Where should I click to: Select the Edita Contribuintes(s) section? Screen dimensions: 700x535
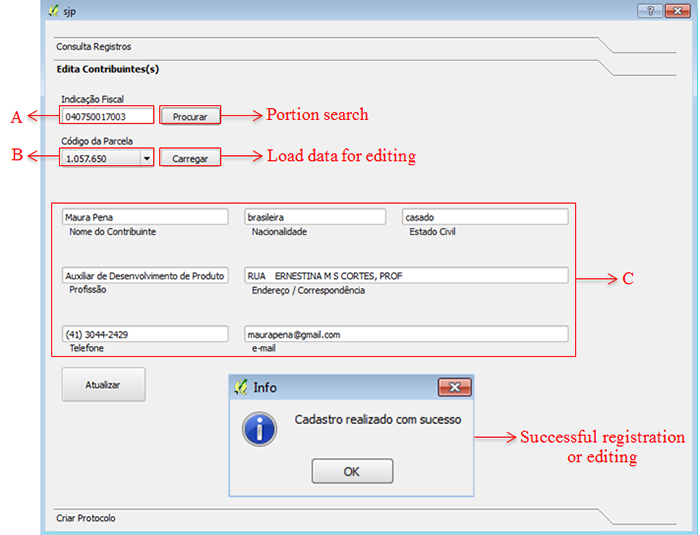[x=107, y=69]
